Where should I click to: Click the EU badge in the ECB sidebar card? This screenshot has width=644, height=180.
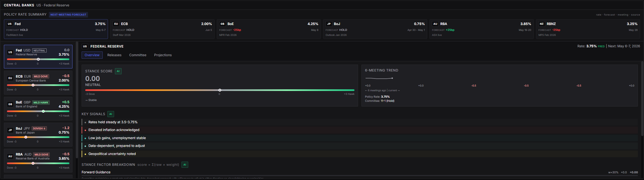10,78
